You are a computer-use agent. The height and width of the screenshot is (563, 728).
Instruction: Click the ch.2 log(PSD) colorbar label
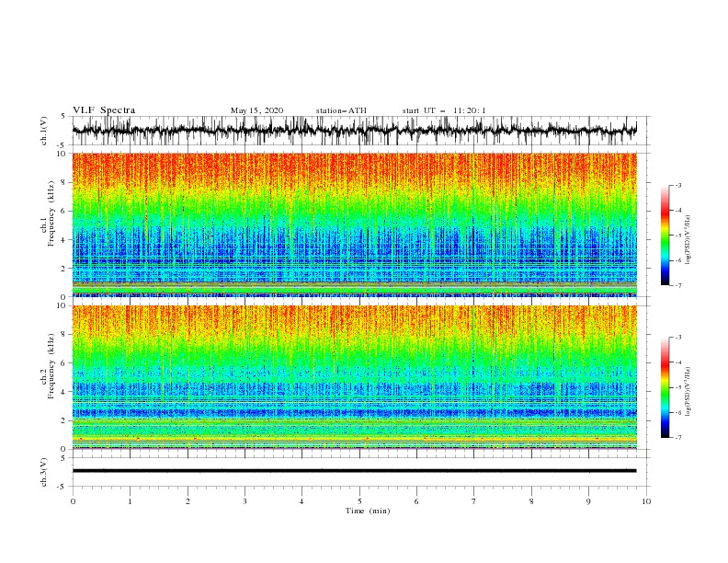coord(688,392)
